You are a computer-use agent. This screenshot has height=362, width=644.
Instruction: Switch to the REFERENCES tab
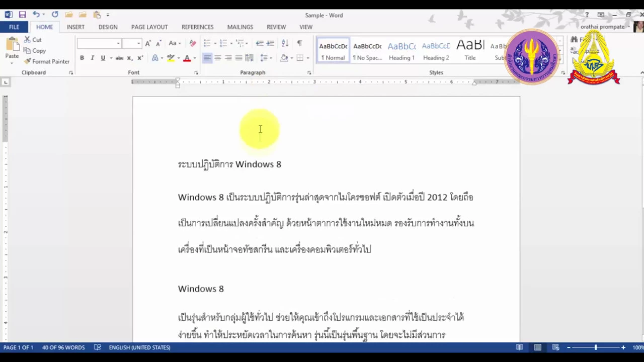coord(197,27)
